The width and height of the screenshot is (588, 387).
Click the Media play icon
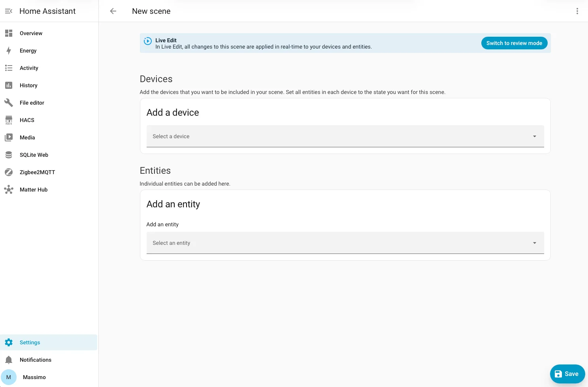point(9,137)
